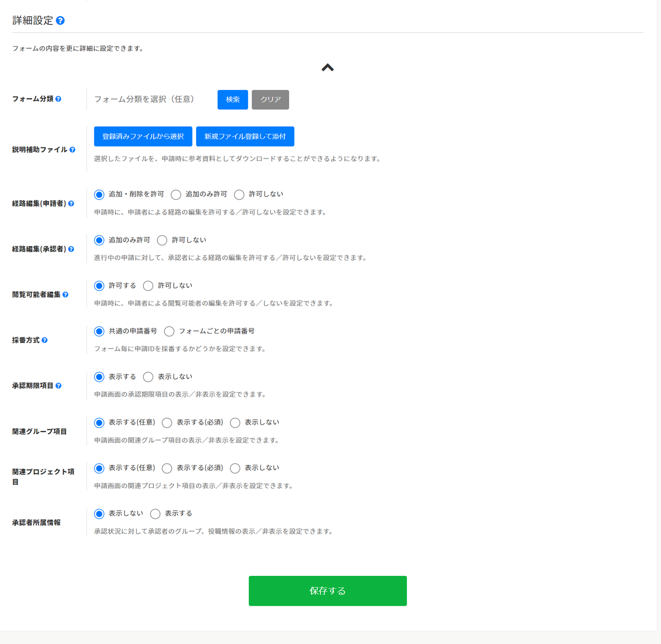Image resolution: width=661 pixels, height=644 pixels.
Task: Click 登録済みファイルから選択 button
Action: click(x=143, y=136)
